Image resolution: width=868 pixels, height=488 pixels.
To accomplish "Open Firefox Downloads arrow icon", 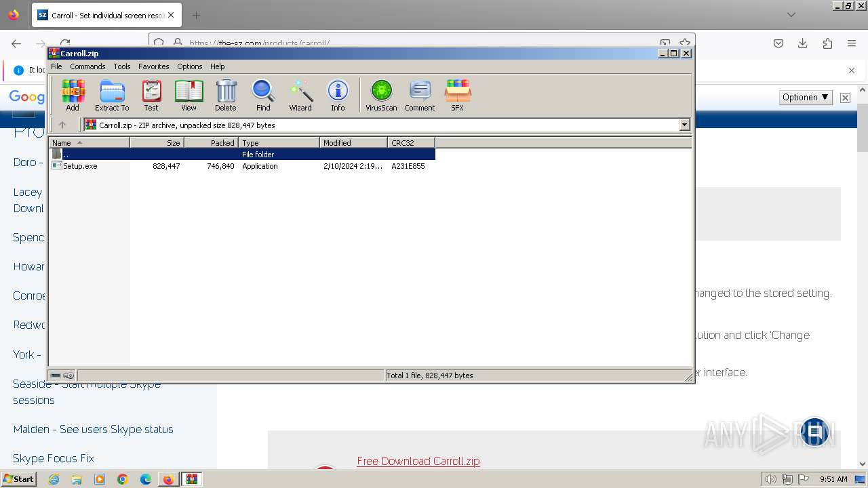I will tap(803, 43).
